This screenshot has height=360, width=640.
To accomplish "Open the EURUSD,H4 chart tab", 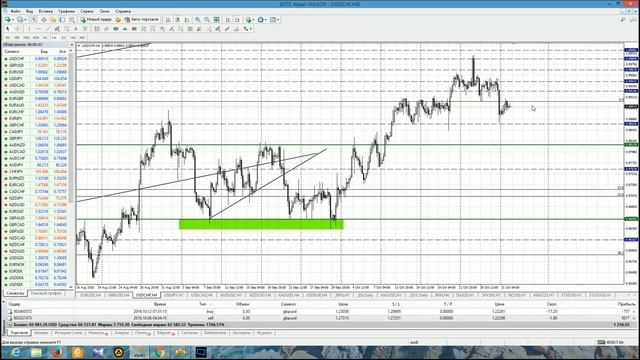I will 91,295.
